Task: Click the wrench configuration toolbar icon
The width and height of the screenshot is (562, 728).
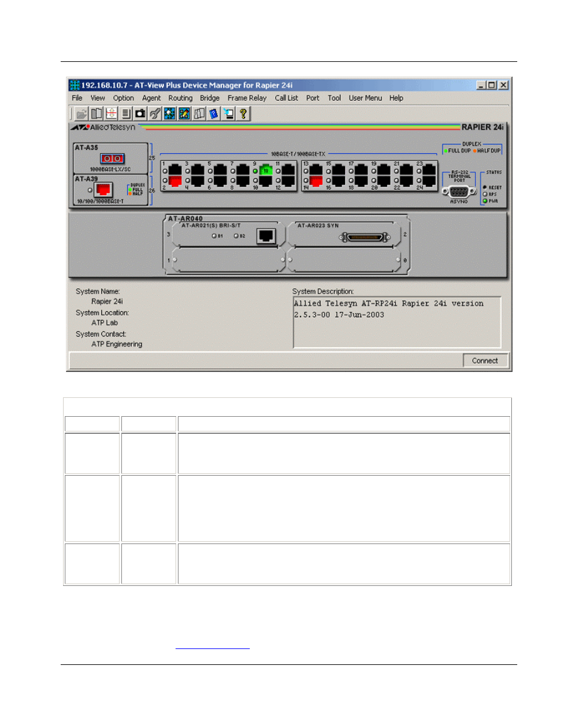Action: 155,114
